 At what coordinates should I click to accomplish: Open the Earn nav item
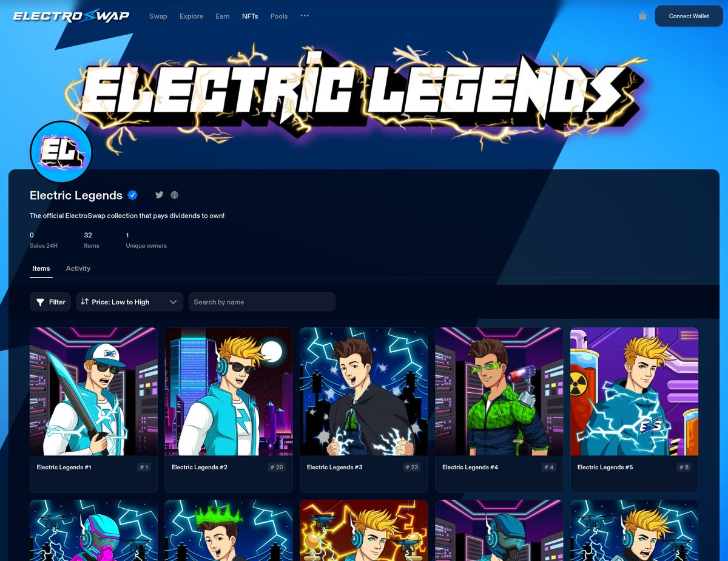(x=223, y=16)
